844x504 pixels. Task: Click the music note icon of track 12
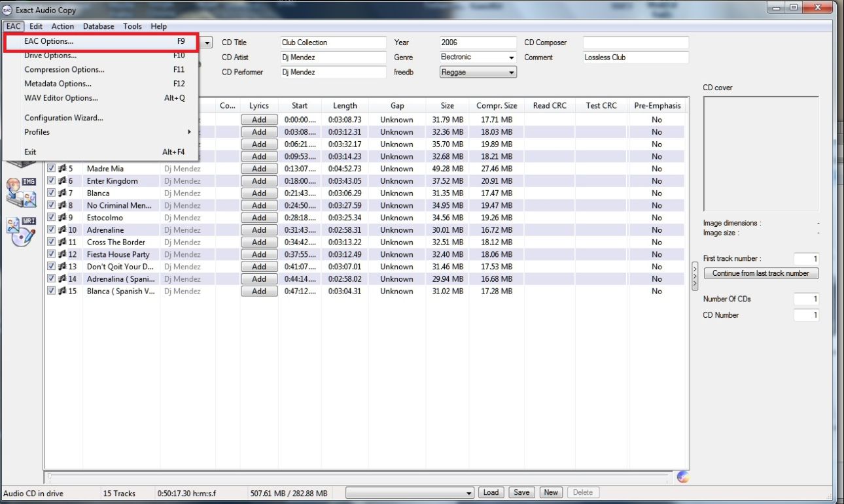[62, 254]
